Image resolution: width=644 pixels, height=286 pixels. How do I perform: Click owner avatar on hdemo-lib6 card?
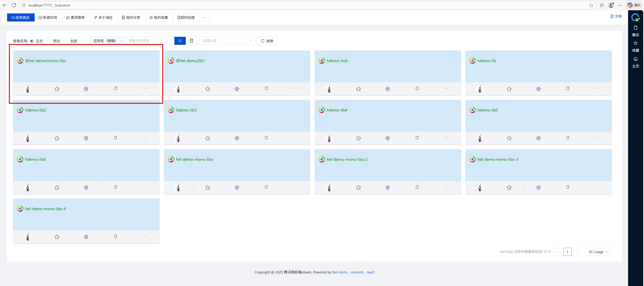click(28, 187)
